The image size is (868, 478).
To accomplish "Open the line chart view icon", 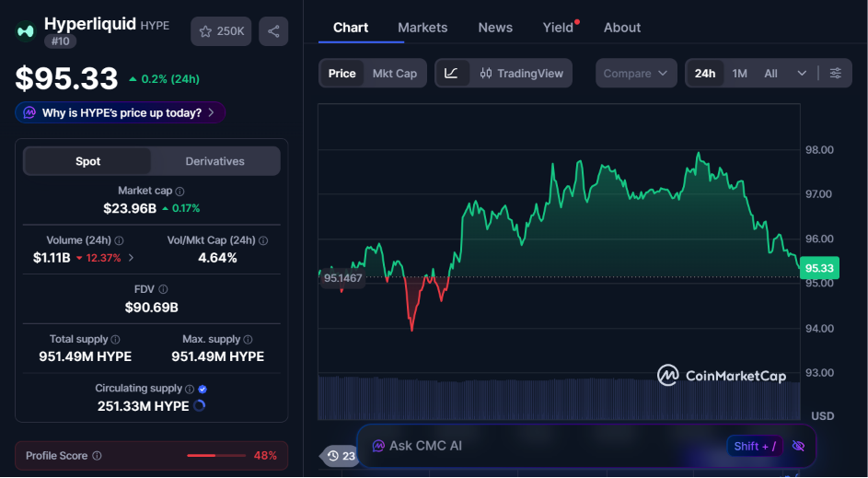I will 452,73.
